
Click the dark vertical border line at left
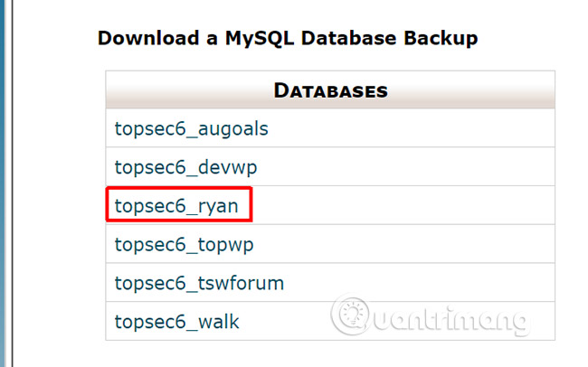tap(13, 183)
